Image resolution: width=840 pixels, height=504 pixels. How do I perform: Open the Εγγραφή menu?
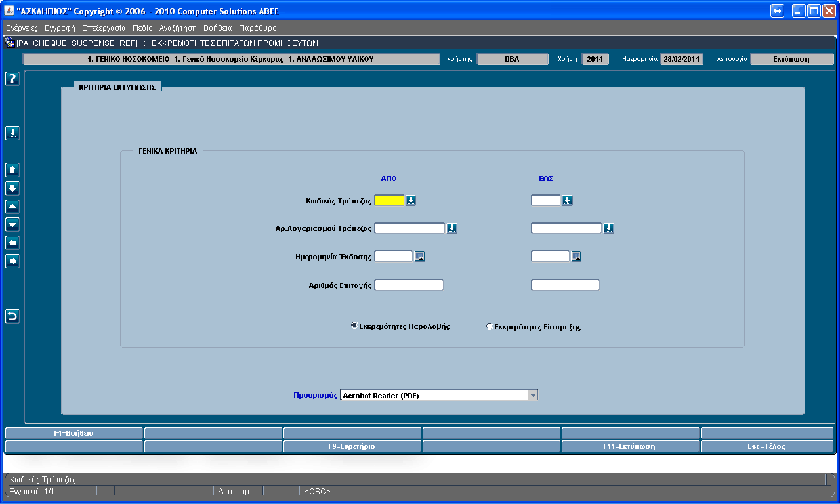(60, 28)
